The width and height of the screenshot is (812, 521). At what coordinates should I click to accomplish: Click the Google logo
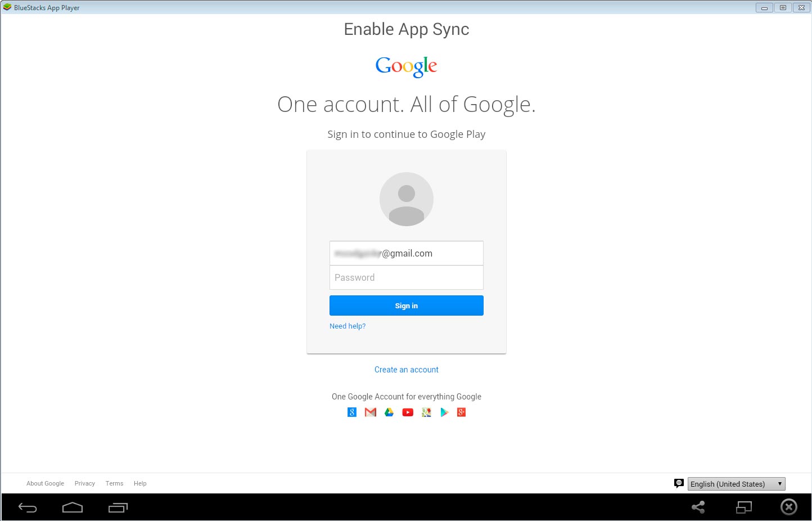[x=406, y=66]
